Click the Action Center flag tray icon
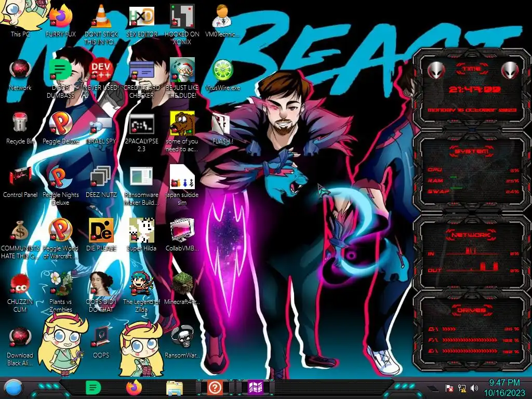The image size is (532, 399). [449, 388]
